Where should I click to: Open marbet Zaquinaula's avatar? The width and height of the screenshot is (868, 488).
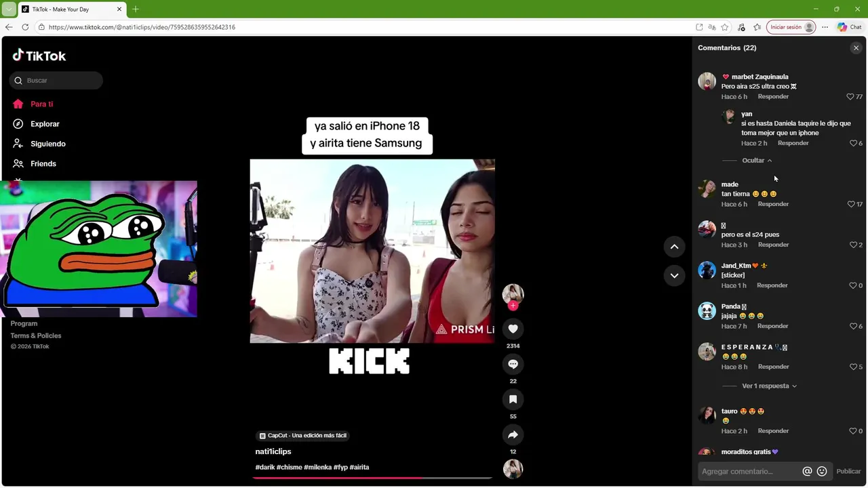707,81
